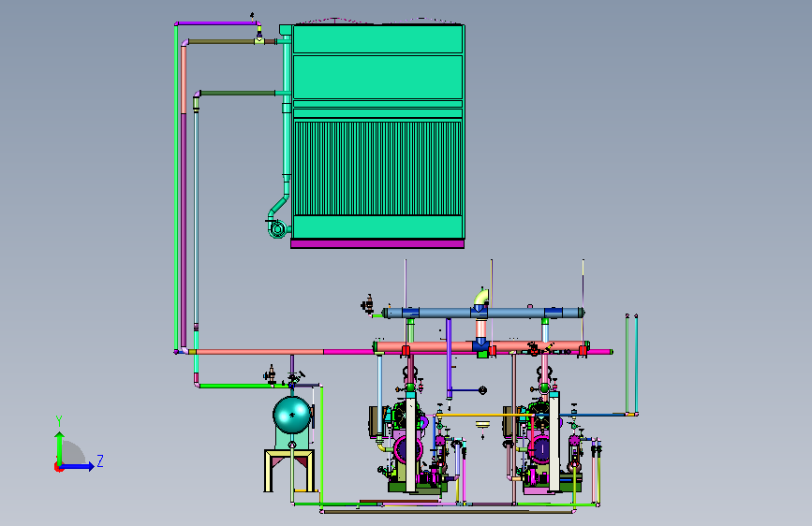Screen dimensions: 812x526
Task: Click the Y label on the axis triad
Action: point(59,421)
